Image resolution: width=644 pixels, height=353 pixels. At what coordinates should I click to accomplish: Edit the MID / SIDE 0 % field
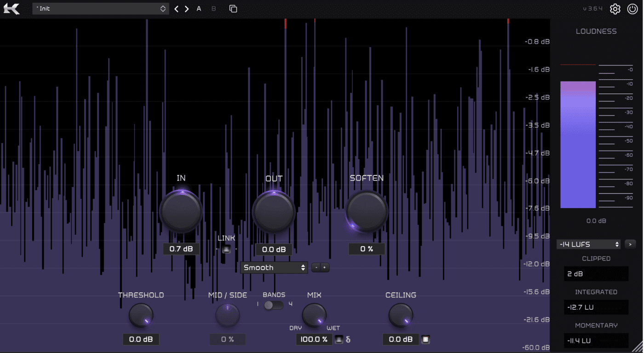228,340
